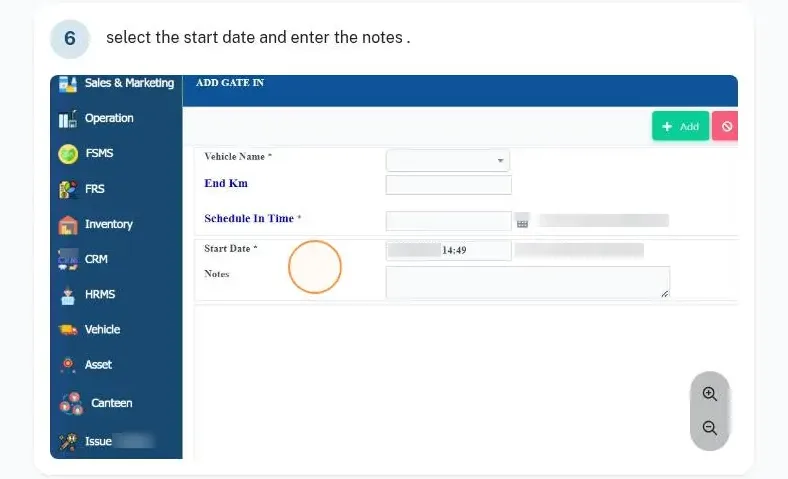Open the FSMS menu item
Viewport: 788px width, 479px height.
(x=99, y=153)
